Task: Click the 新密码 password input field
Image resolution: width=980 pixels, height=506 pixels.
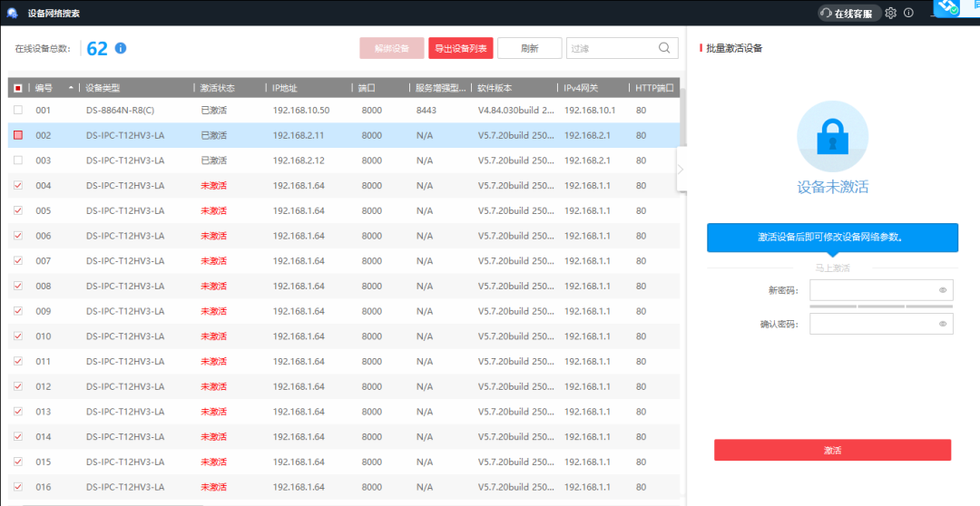Action: 871,290
